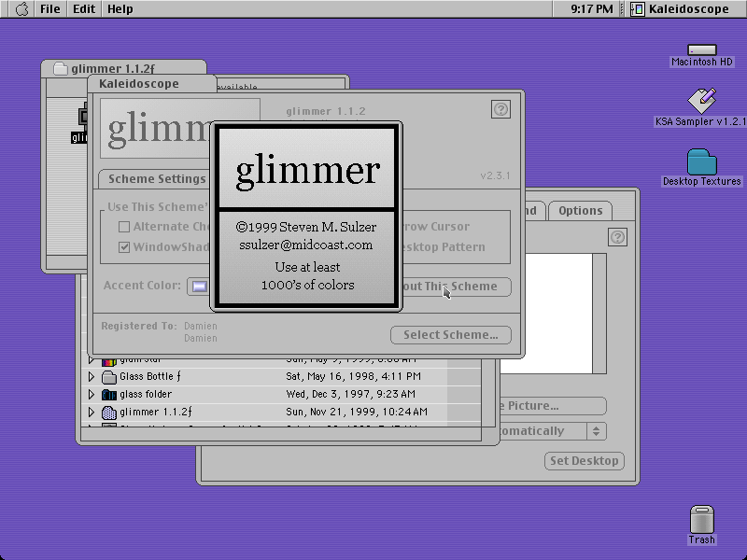Viewport: 747px width, 560px height.
Task: Click the Set Desktop button
Action: [x=585, y=461]
